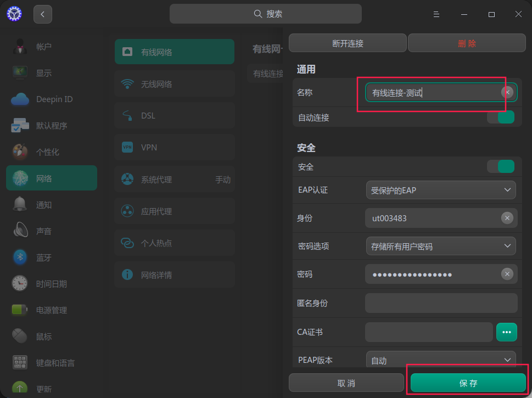The width and height of the screenshot is (532, 398).
Task: Select the 无线网络 Wi-Fi icon
Action: [127, 84]
